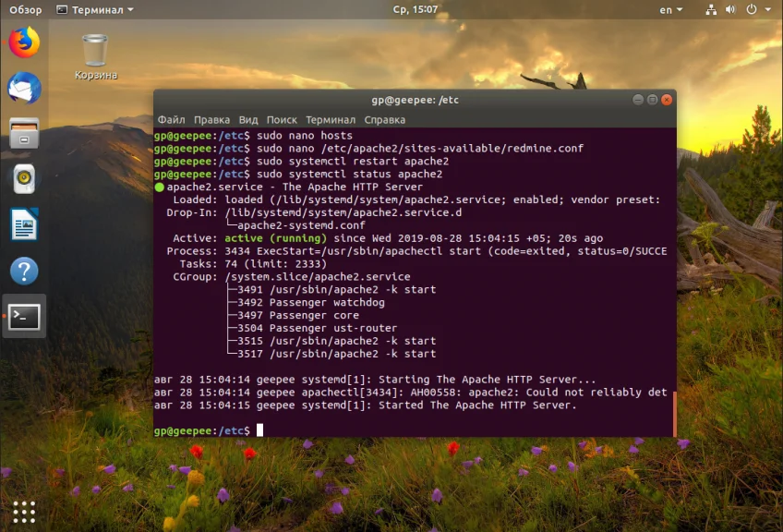Open the Терминал app menu in top bar
The height and width of the screenshot is (532, 783).
tap(95, 10)
